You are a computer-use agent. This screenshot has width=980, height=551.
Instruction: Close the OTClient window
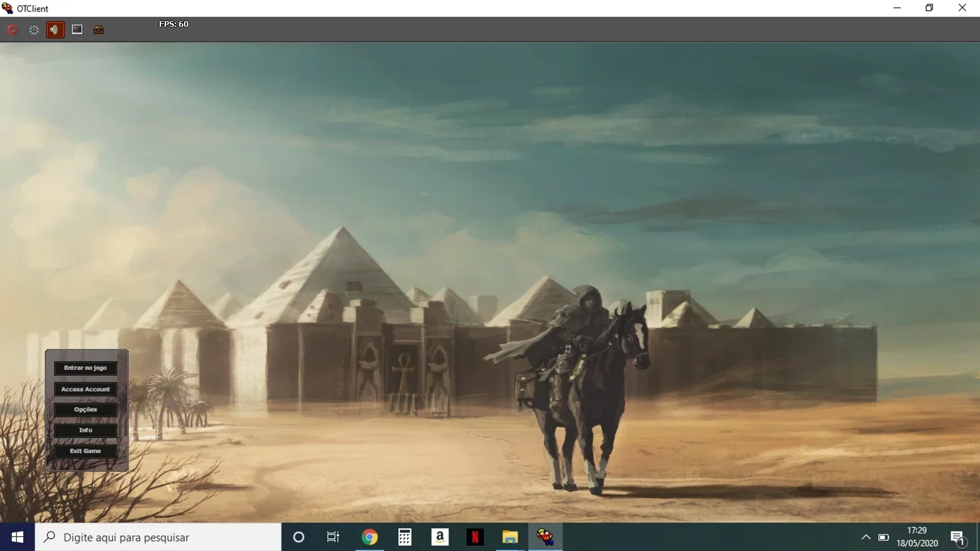click(962, 8)
